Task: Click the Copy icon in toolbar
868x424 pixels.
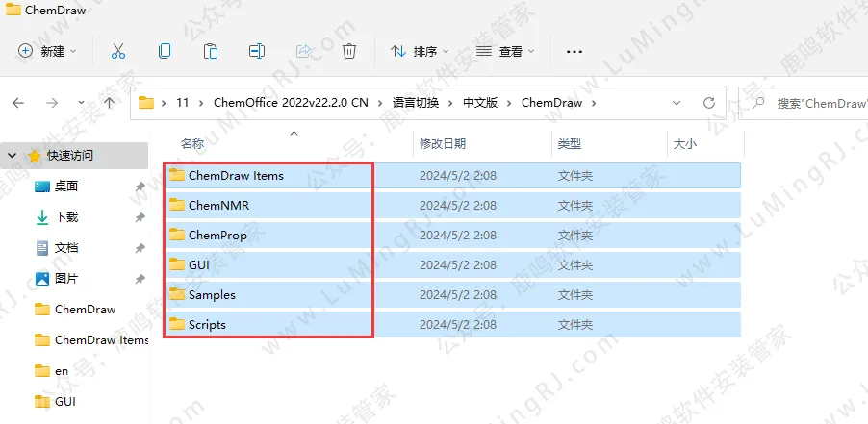Action: [165, 51]
